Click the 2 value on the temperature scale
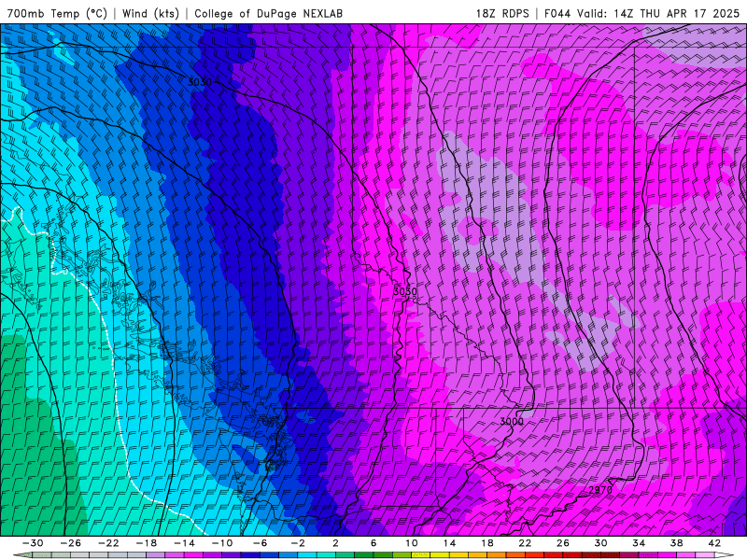 pos(336,543)
